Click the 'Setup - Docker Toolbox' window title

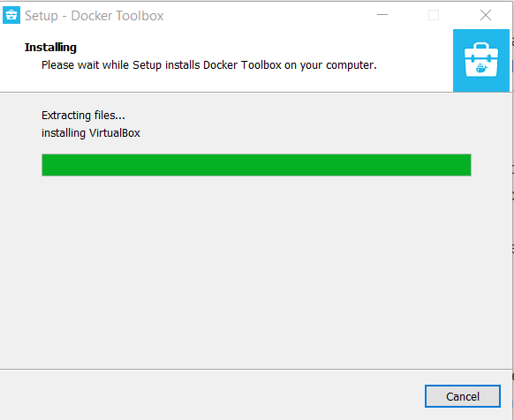(94, 16)
